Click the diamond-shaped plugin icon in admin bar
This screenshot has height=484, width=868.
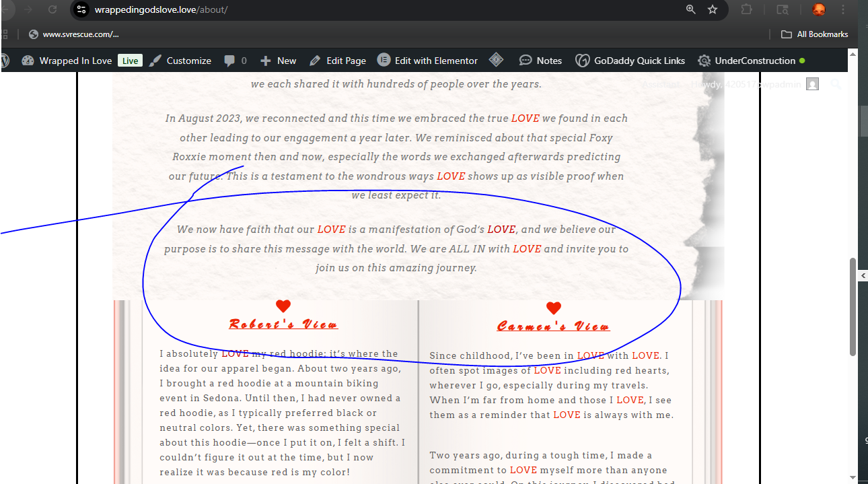pos(496,60)
